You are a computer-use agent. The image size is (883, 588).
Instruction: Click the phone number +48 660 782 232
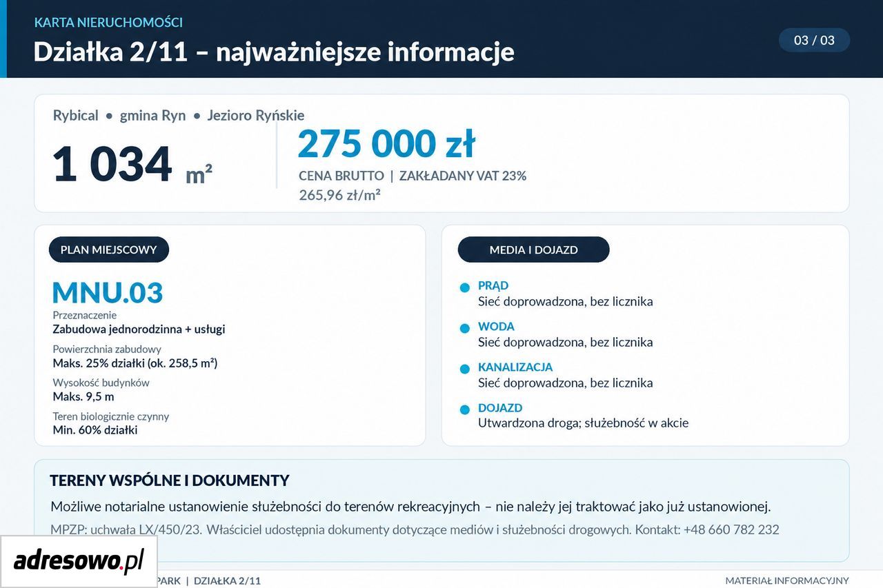coord(731,530)
